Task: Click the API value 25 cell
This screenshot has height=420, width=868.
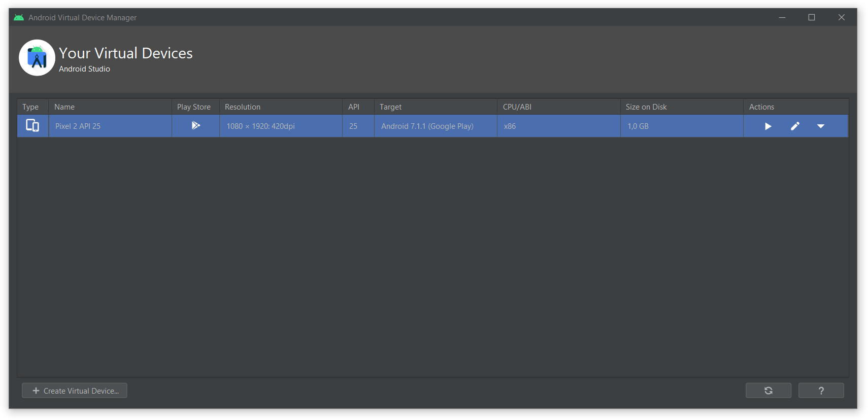Action: [358, 126]
